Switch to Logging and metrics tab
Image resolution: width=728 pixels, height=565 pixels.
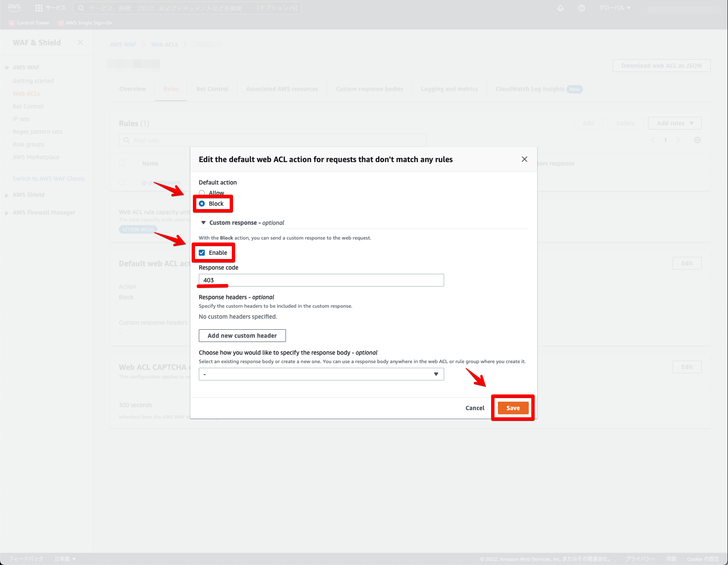(x=449, y=89)
